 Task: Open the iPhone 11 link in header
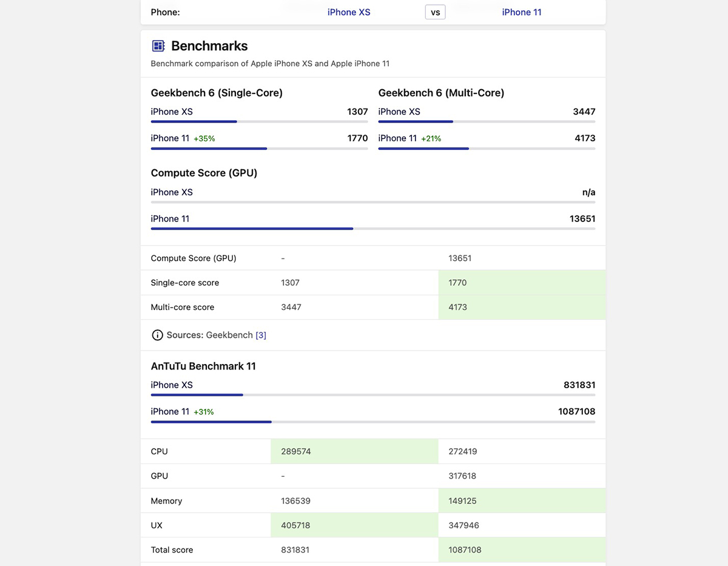point(522,12)
